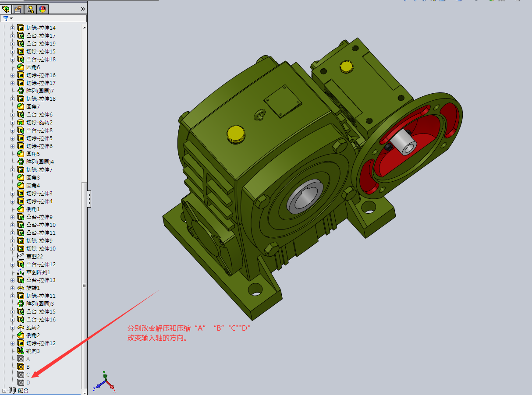
Task: Switch to the ConfigurationManager tab
Action: point(30,9)
